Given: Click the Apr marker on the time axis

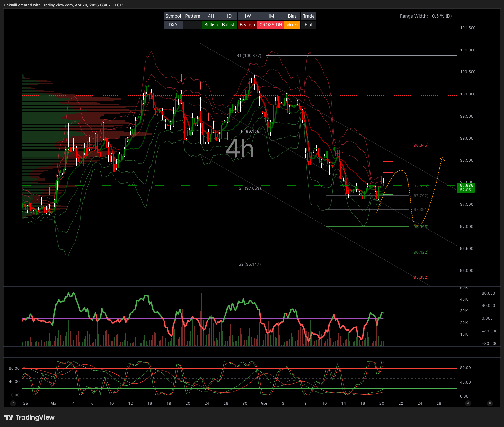Looking at the screenshot, I should pyautogui.click(x=264, y=404).
